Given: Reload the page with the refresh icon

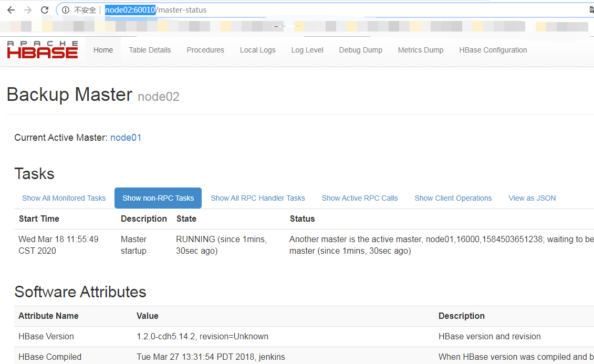Looking at the screenshot, I should pyautogui.click(x=45, y=10).
